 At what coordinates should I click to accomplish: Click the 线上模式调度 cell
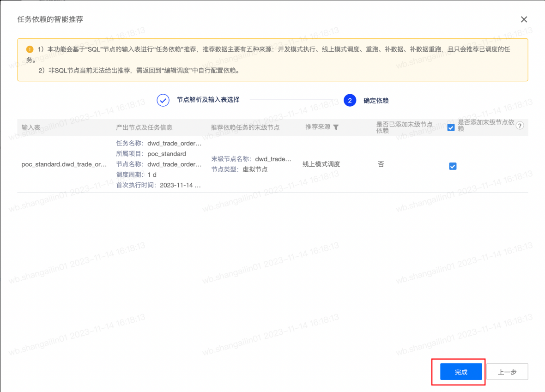point(321,164)
